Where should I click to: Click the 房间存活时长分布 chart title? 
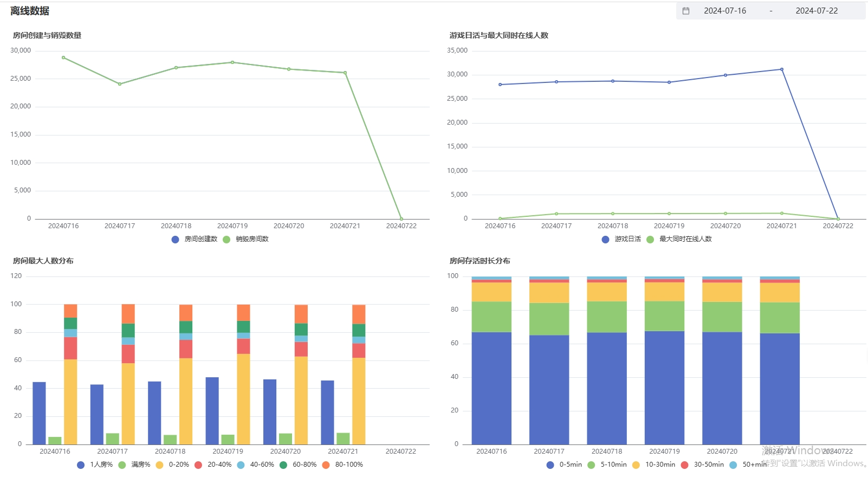point(480,261)
